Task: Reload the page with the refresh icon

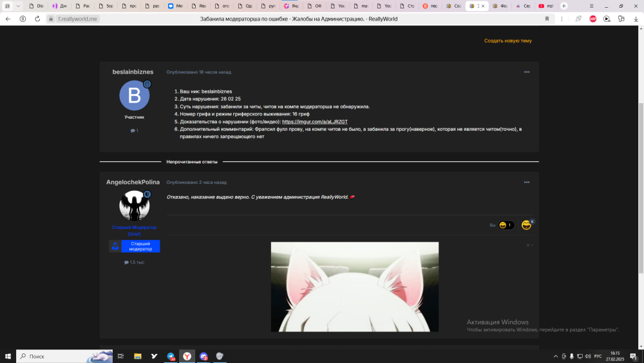Action: pyautogui.click(x=37, y=19)
